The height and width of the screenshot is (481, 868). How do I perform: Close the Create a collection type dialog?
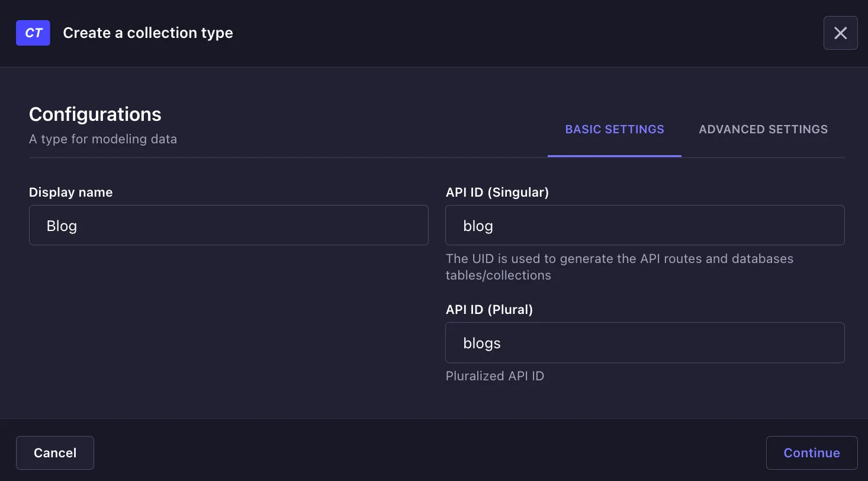(840, 33)
